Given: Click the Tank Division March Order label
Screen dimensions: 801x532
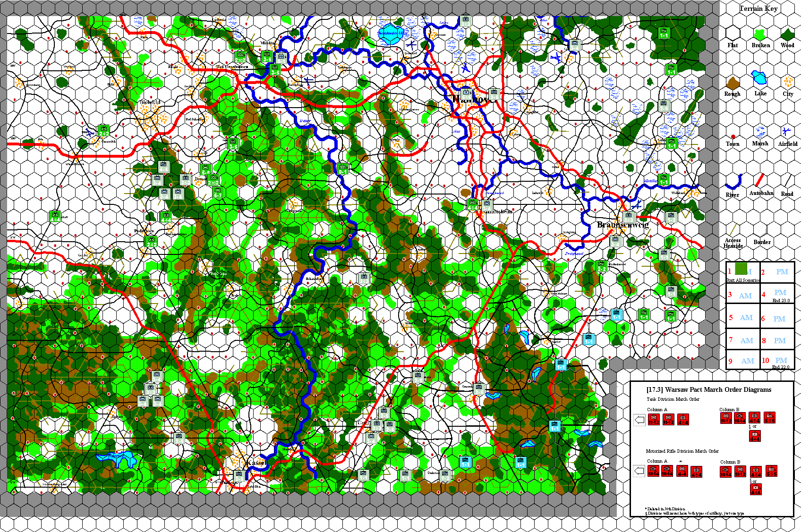Looking at the screenshot, I should pos(673,399).
